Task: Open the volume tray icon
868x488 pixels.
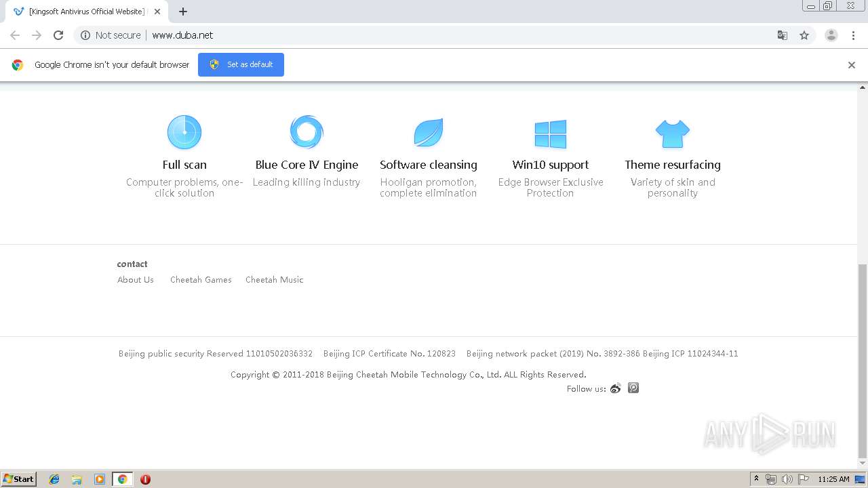Action: click(787, 479)
